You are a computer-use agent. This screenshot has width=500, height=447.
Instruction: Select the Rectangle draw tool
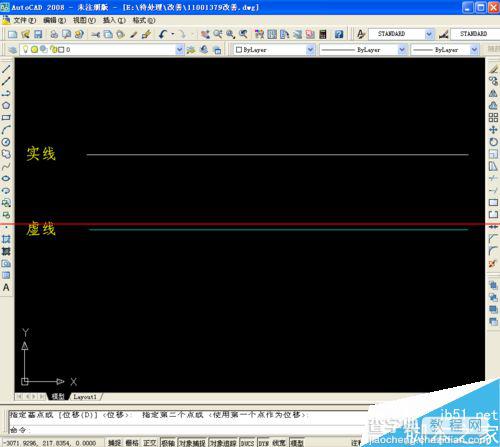coord(6,117)
